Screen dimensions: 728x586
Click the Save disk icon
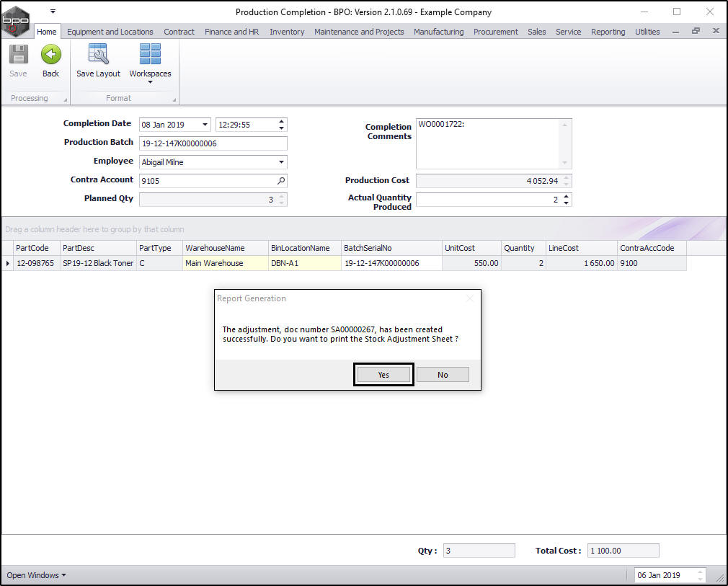[x=18, y=54]
